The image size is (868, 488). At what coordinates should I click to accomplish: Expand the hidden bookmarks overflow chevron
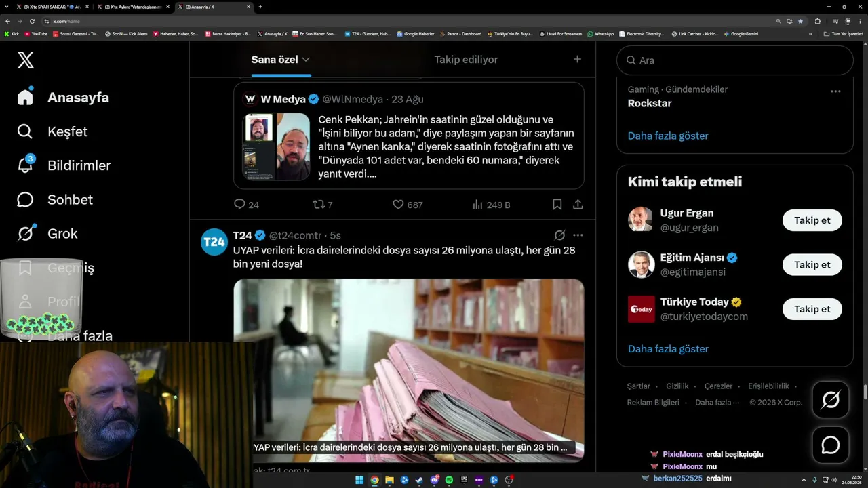tap(810, 34)
